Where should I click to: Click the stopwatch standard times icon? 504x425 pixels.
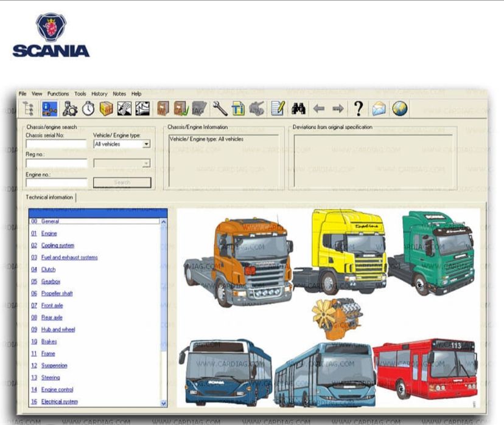(88, 108)
